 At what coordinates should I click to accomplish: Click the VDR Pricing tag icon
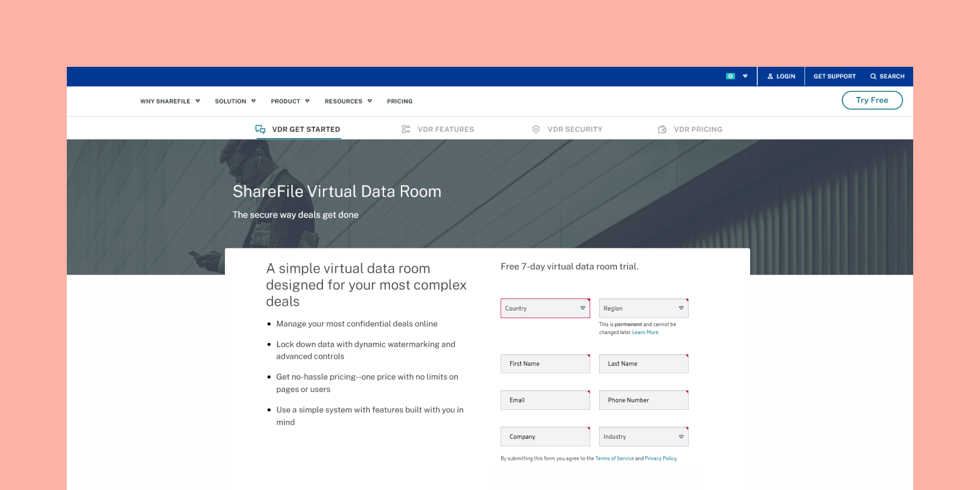point(662,129)
